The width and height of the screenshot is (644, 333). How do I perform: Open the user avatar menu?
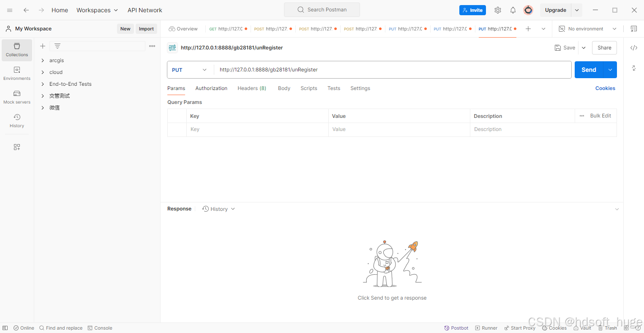pyautogui.click(x=528, y=10)
